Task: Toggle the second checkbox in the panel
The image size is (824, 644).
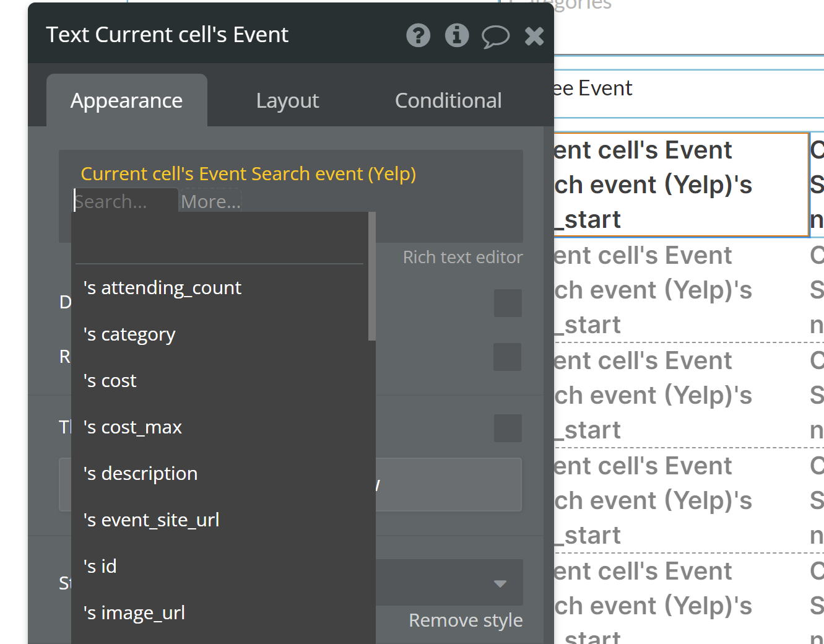Action: coord(508,357)
